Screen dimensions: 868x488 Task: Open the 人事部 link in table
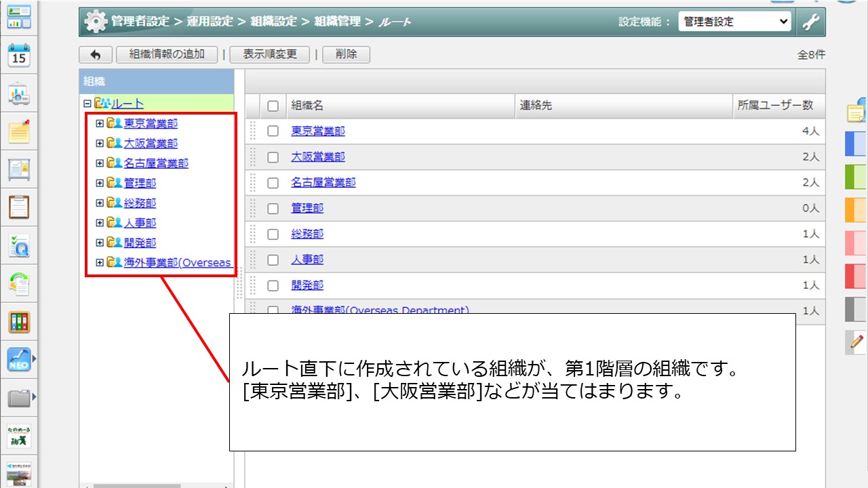(307, 260)
